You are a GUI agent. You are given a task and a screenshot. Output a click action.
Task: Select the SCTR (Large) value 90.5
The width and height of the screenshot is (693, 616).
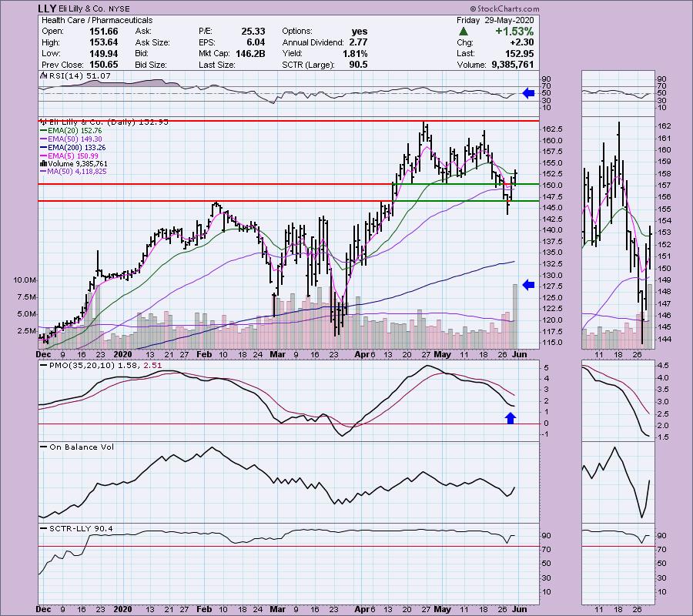pos(358,65)
